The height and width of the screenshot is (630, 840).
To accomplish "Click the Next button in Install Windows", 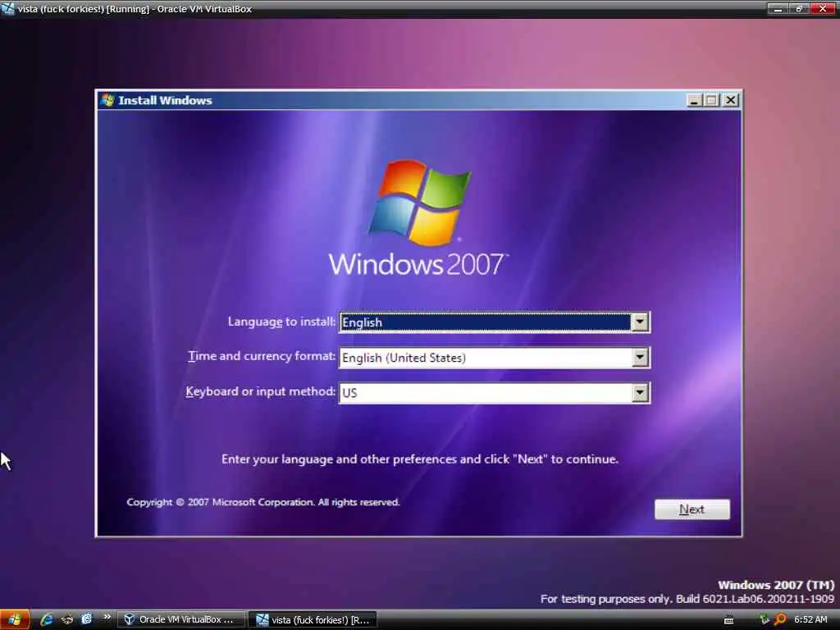I will click(692, 509).
